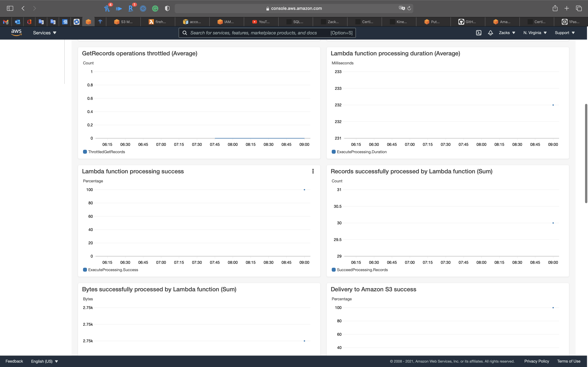Click the browser reload icon
Viewport: 588px width, 367px height.
[x=409, y=9]
